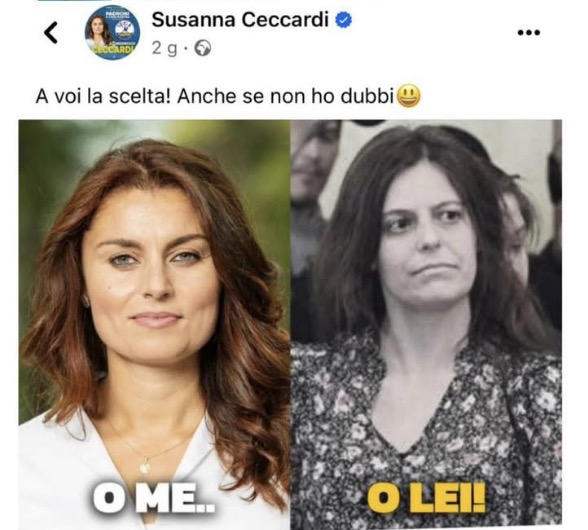Click the smiley emoji in caption

(x=409, y=97)
